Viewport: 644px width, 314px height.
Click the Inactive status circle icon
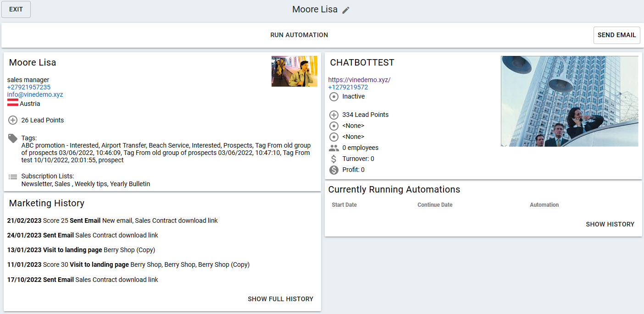coord(334,97)
